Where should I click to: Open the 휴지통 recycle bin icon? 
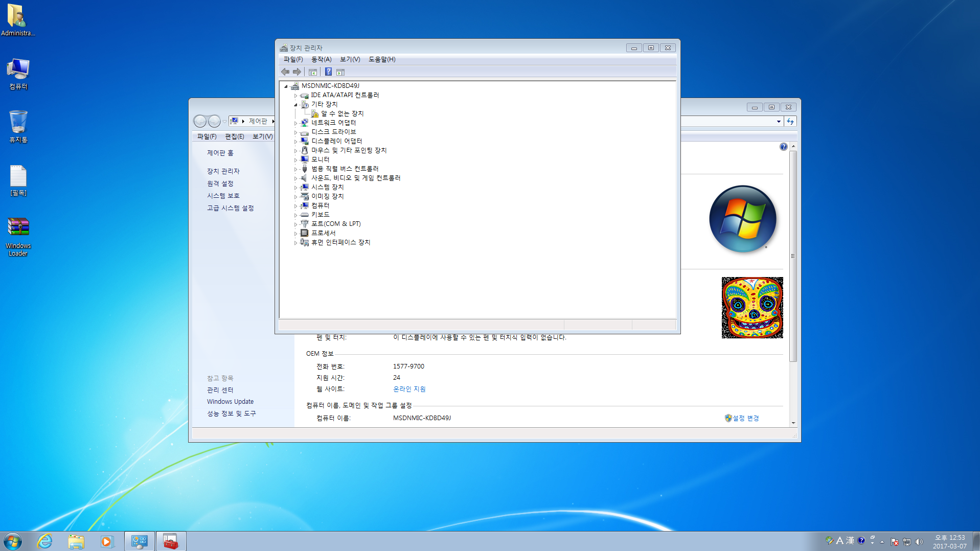pyautogui.click(x=18, y=127)
